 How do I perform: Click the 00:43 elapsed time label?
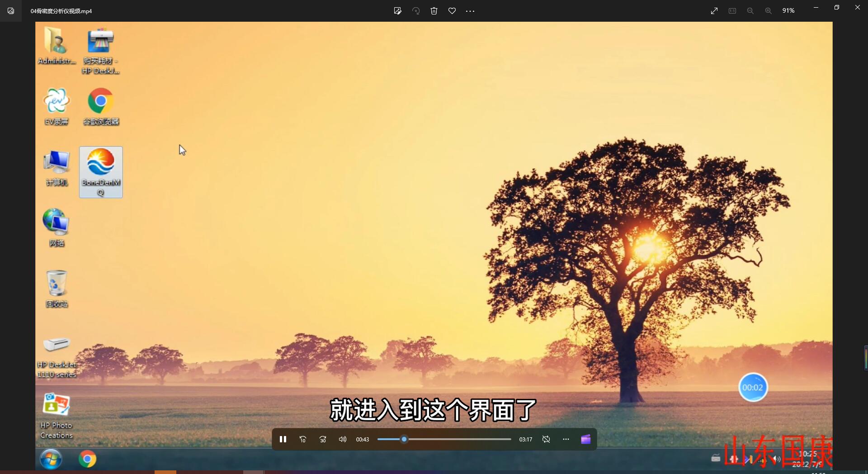(362, 439)
